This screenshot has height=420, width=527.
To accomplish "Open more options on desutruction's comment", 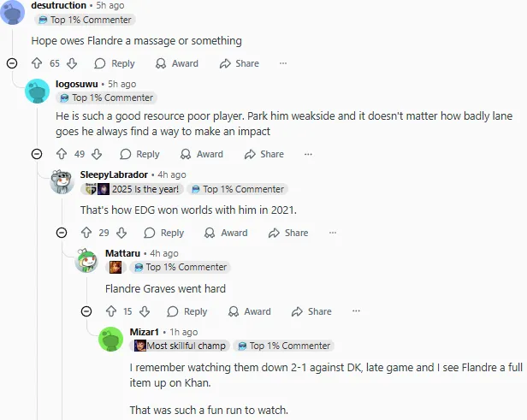I will pos(283,63).
